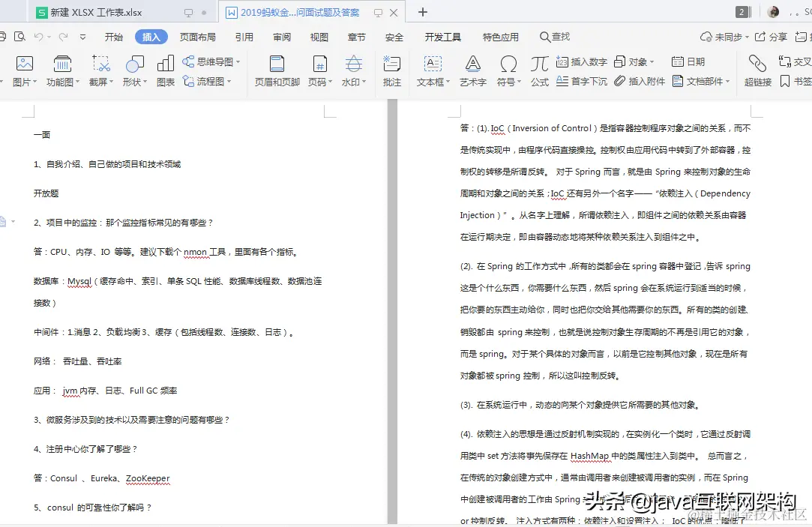Screen dimensions: 812x527
Task: Expand the 思维导图 dropdown arrow
Action: (238, 61)
